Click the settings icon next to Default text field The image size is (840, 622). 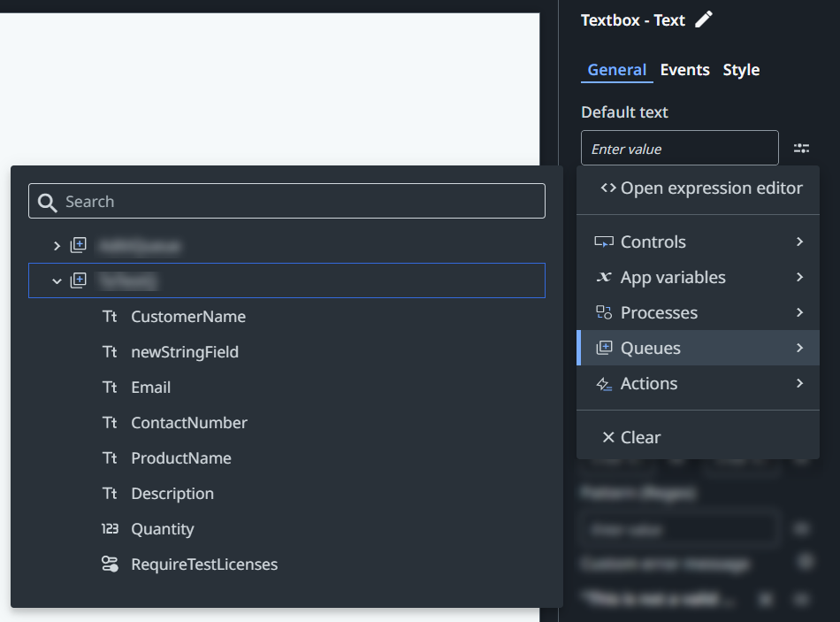point(801,149)
